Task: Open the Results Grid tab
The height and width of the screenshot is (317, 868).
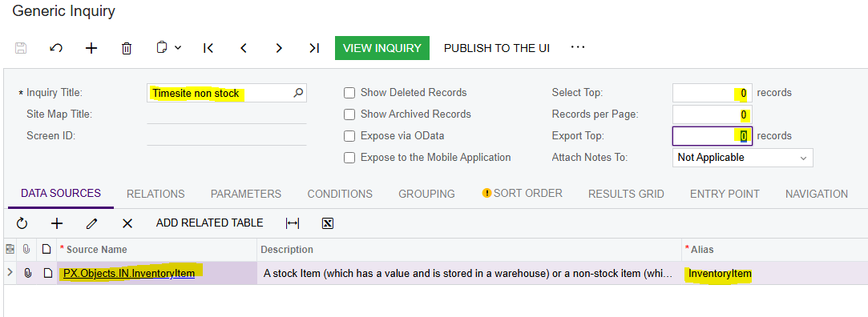Action: (626, 195)
